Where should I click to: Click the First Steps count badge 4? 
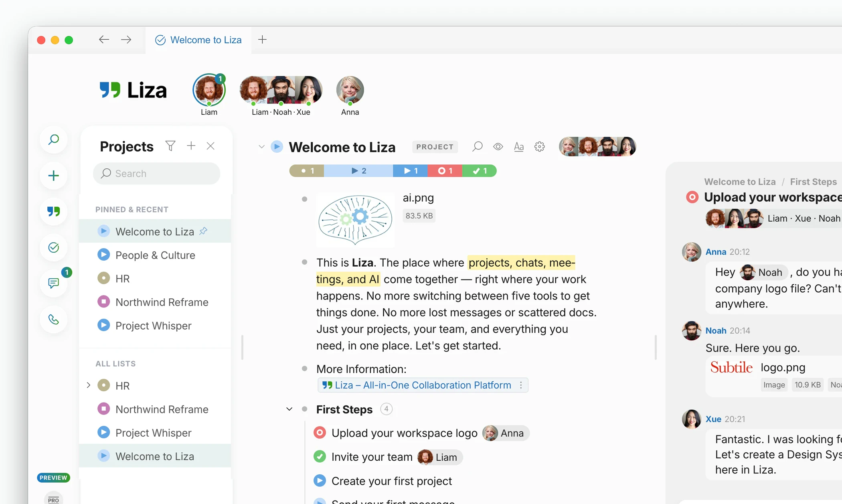click(x=386, y=409)
